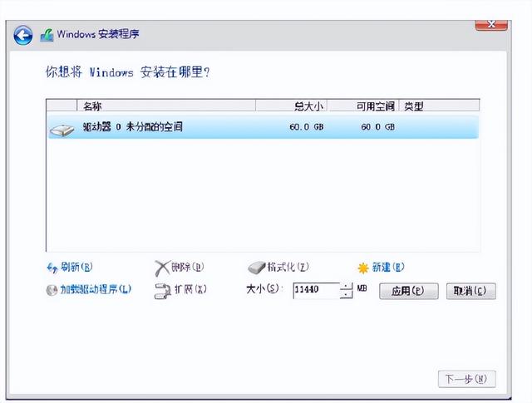Go back using the blue arrow button
The image size is (532, 403).
[23, 35]
